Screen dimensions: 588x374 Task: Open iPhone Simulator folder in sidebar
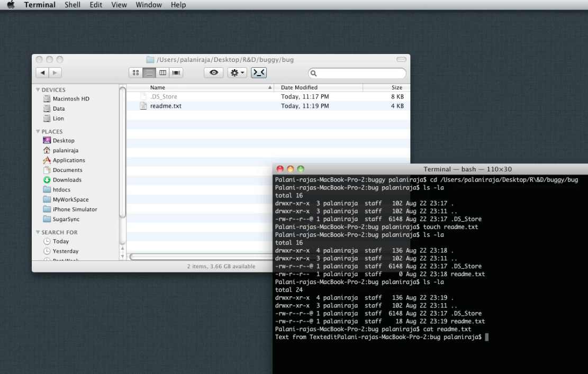click(x=70, y=209)
